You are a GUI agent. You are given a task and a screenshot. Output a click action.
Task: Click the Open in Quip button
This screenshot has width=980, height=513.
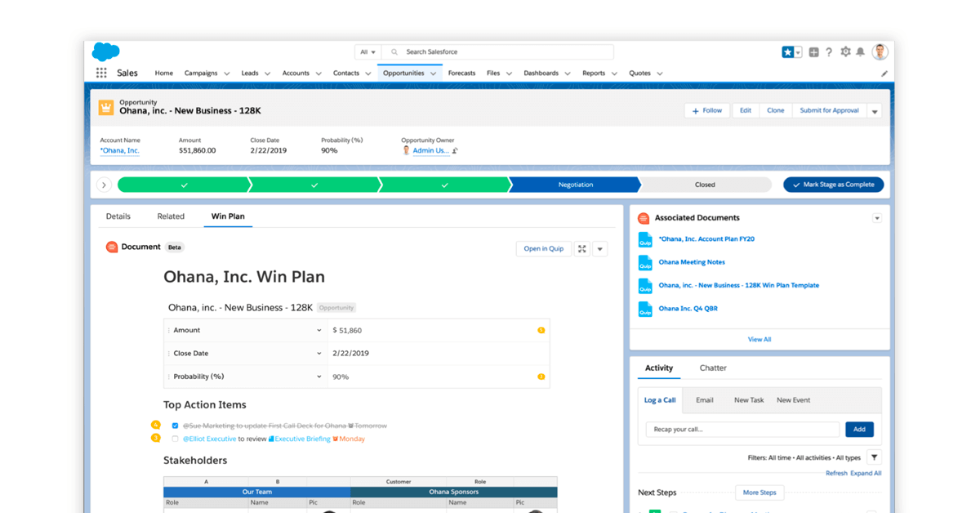(x=544, y=249)
